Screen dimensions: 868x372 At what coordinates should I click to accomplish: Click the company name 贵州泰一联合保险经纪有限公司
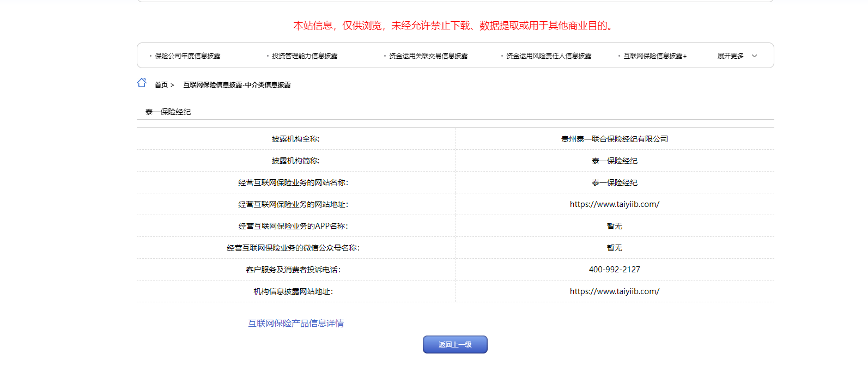[x=614, y=139]
